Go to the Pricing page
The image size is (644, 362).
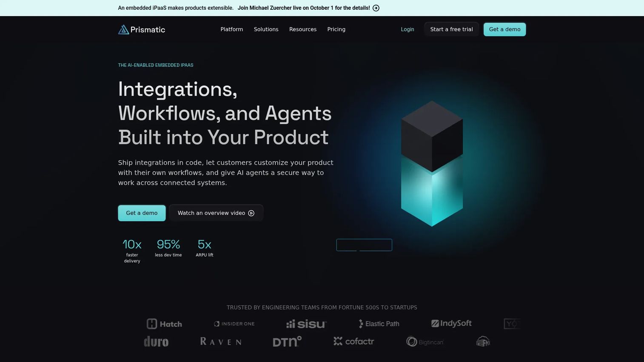[336, 29]
